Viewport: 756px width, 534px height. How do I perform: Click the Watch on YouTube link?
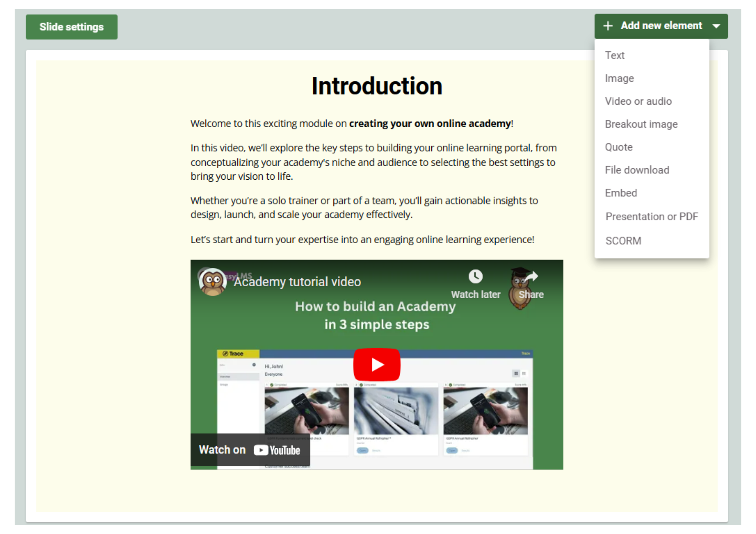tap(250, 450)
